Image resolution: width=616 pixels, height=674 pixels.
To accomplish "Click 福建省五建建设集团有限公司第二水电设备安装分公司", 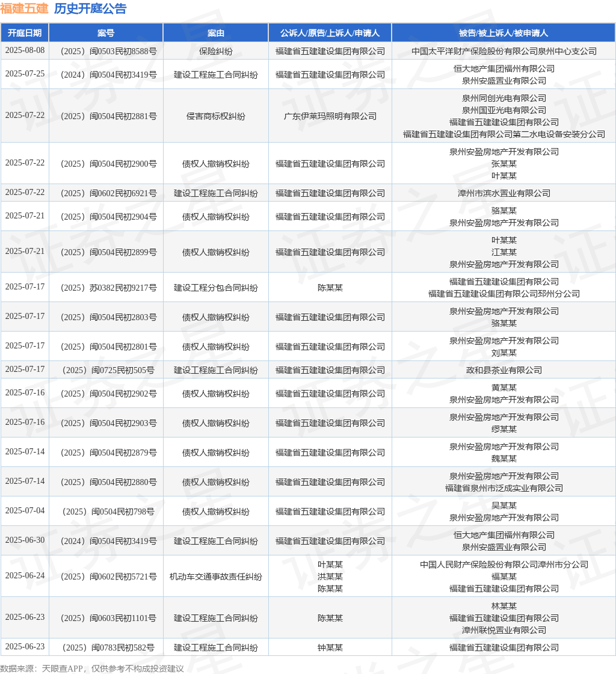I will [x=504, y=134].
